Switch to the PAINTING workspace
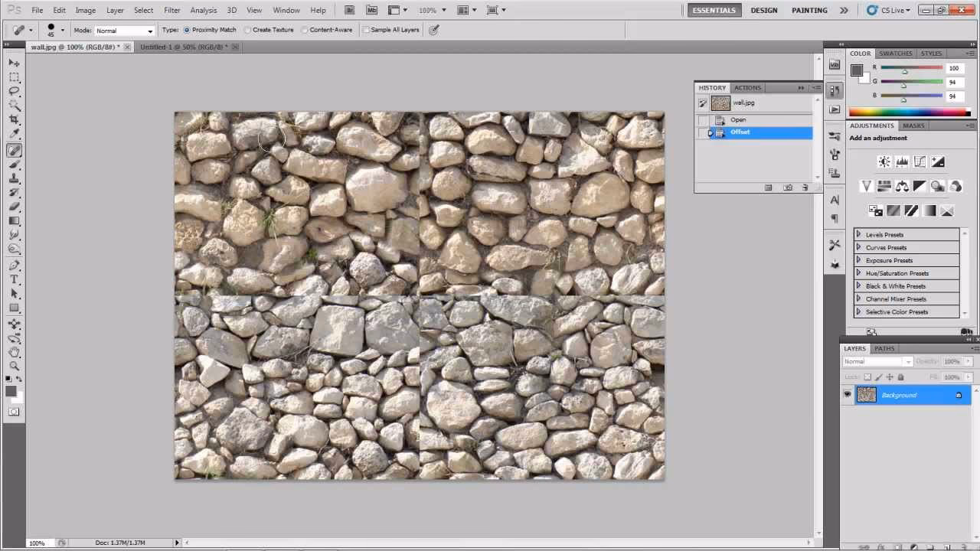The image size is (980, 551). pyautogui.click(x=809, y=10)
